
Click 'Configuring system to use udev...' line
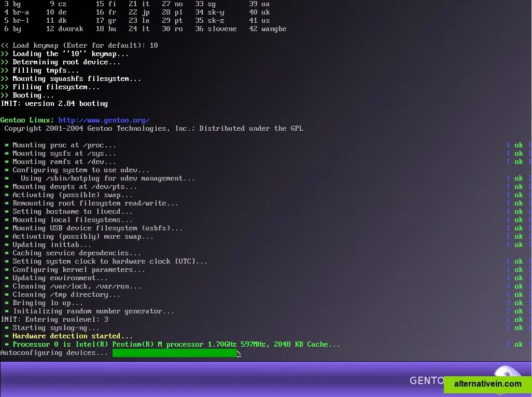pos(77,170)
